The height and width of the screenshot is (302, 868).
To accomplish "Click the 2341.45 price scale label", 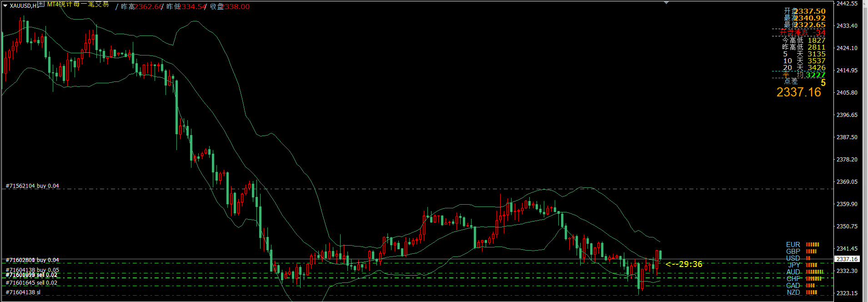I will coord(847,249).
